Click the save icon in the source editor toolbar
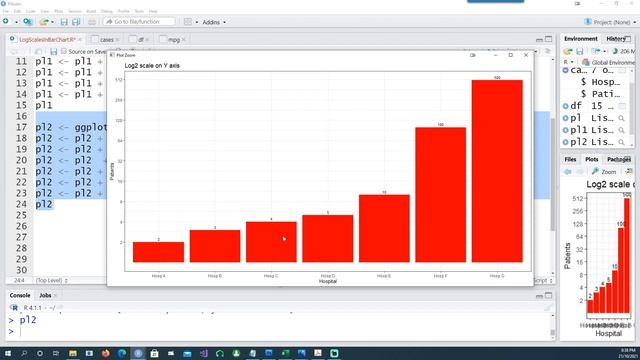 point(53,51)
